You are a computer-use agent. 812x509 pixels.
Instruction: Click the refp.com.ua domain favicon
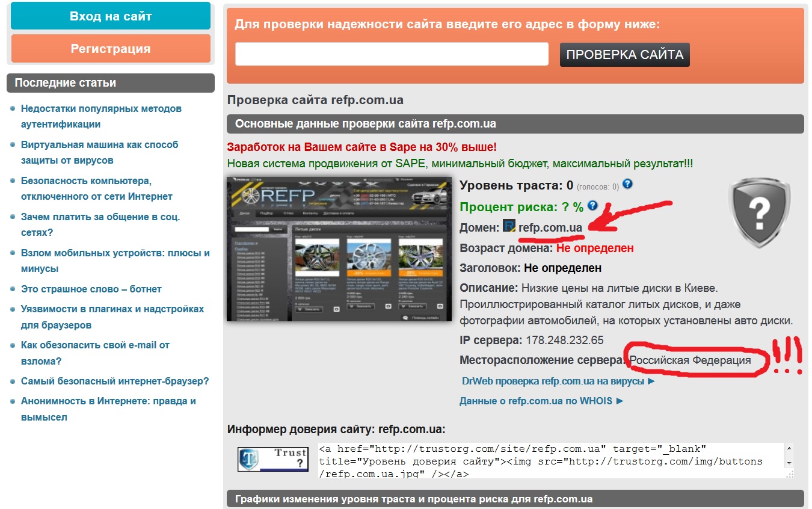tap(509, 227)
